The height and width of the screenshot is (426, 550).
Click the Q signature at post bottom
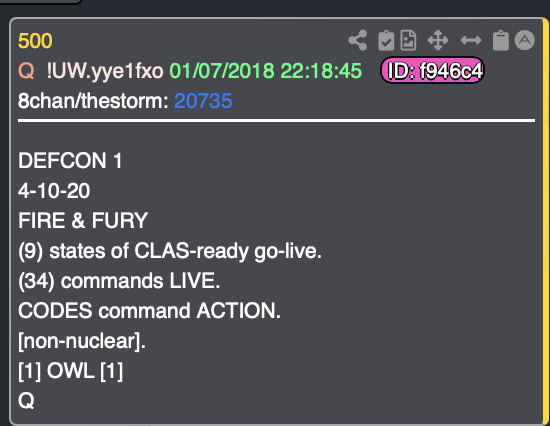[x=26, y=400]
